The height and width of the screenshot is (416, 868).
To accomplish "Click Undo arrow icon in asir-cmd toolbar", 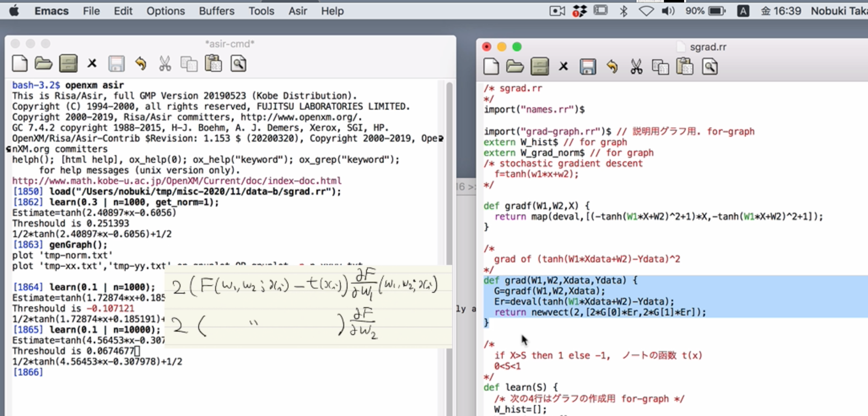I will 140,64.
